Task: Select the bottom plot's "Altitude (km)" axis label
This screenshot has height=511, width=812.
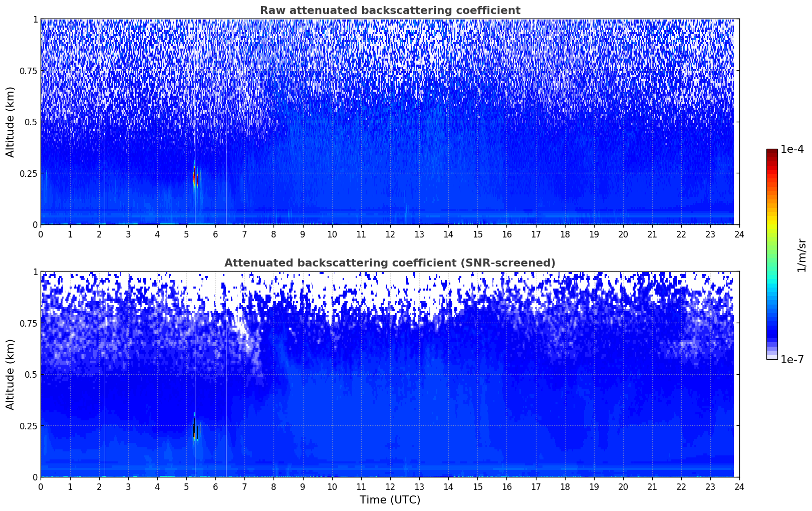Action: click(x=11, y=374)
